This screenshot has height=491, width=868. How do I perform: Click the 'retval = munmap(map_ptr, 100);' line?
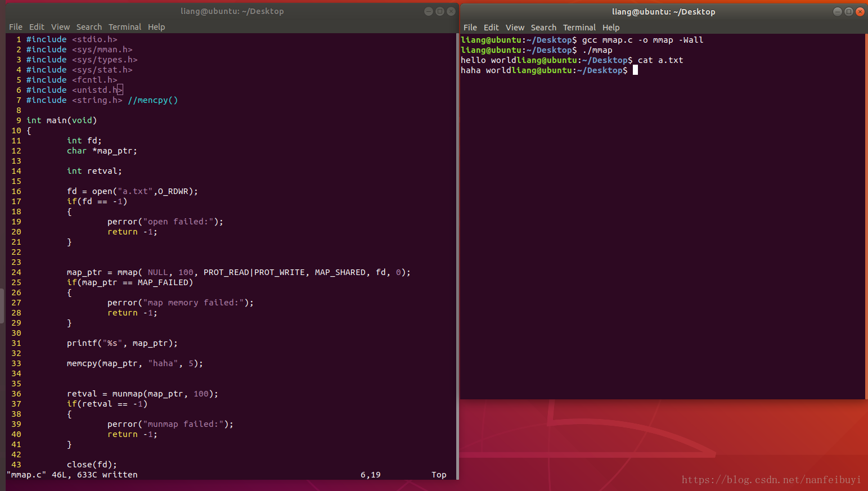pyautogui.click(x=143, y=394)
